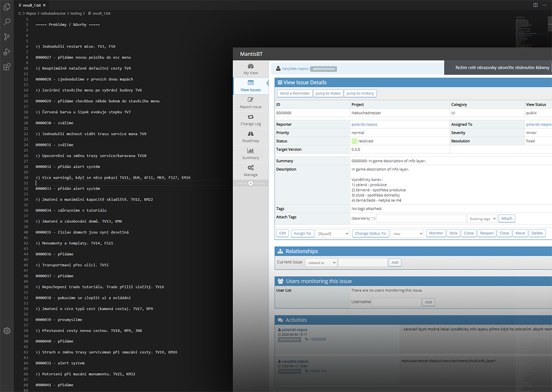Click the Edit issue button

click(282, 233)
